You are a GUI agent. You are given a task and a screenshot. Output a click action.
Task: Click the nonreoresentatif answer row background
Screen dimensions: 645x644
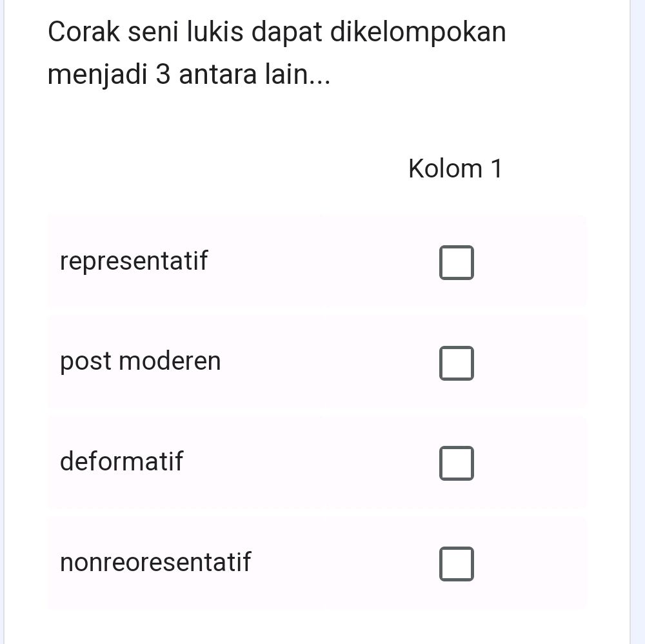(303, 562)
